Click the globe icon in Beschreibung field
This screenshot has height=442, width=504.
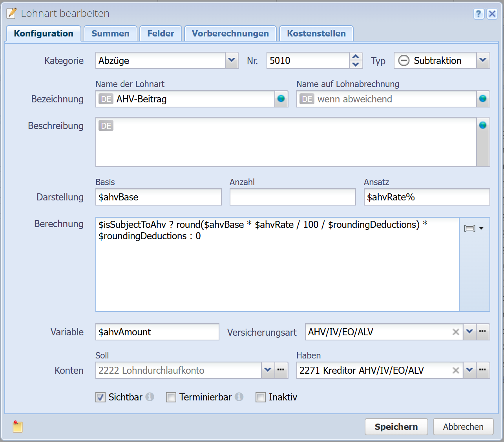[483, 125]
